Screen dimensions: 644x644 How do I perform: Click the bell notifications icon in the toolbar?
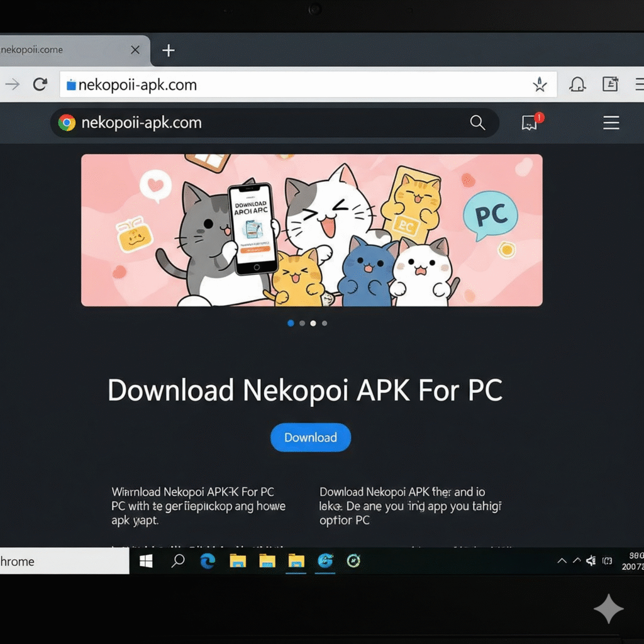578,84
